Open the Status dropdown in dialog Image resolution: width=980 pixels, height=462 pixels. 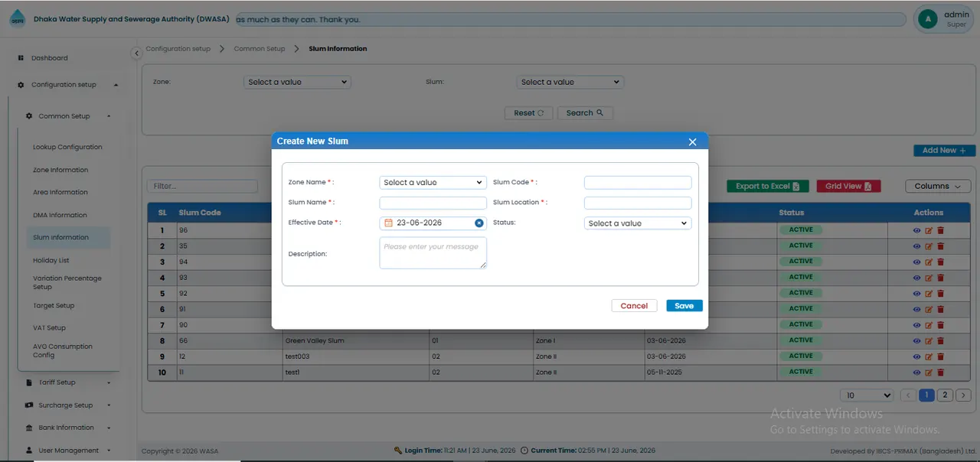(x=638, y=223)
